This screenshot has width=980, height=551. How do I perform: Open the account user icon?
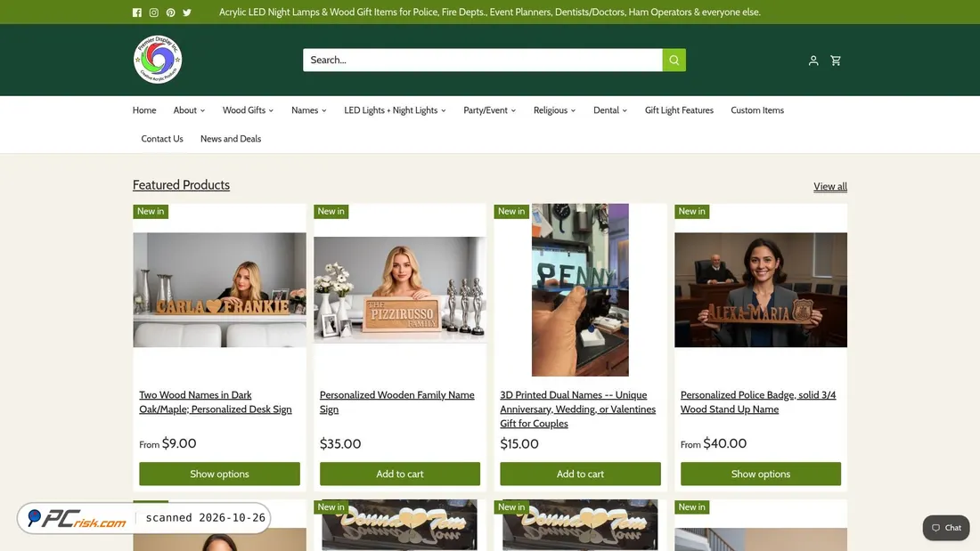coord(813,61)
